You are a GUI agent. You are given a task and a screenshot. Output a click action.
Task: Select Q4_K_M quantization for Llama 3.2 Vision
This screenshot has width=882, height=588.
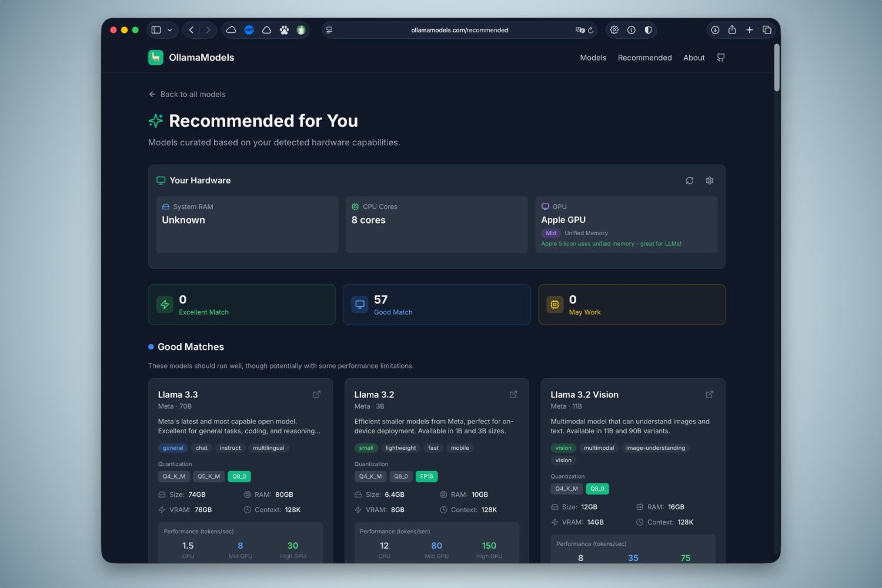click(567, 489)
